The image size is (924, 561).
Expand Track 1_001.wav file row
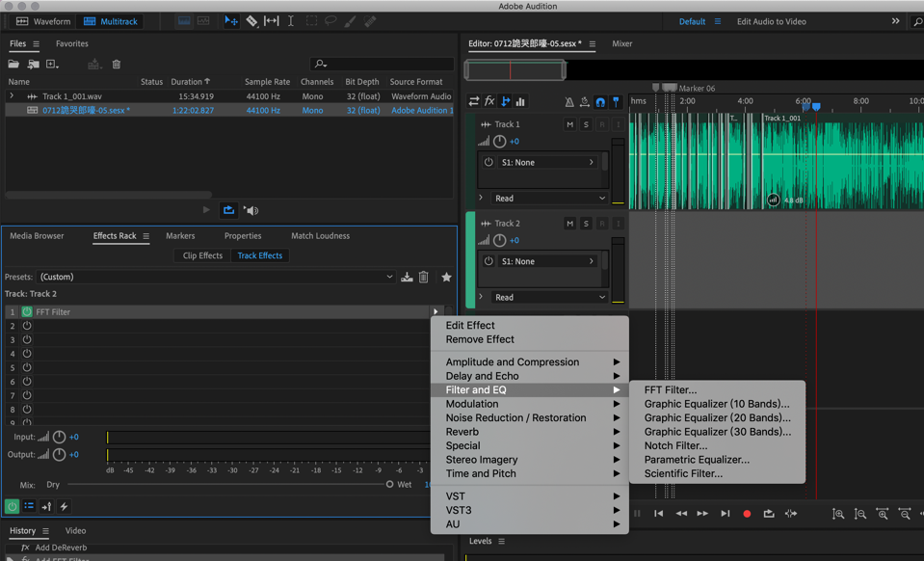pos(12,96)
